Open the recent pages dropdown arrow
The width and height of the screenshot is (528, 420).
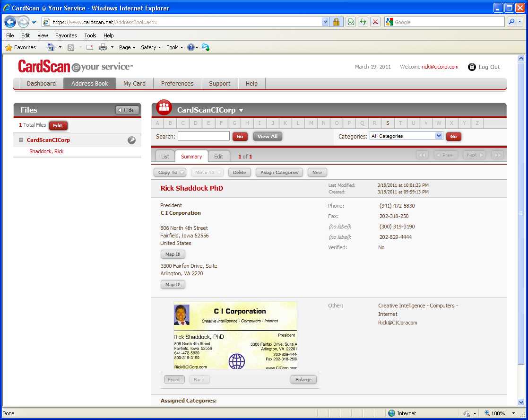click(x=34, y=22)
